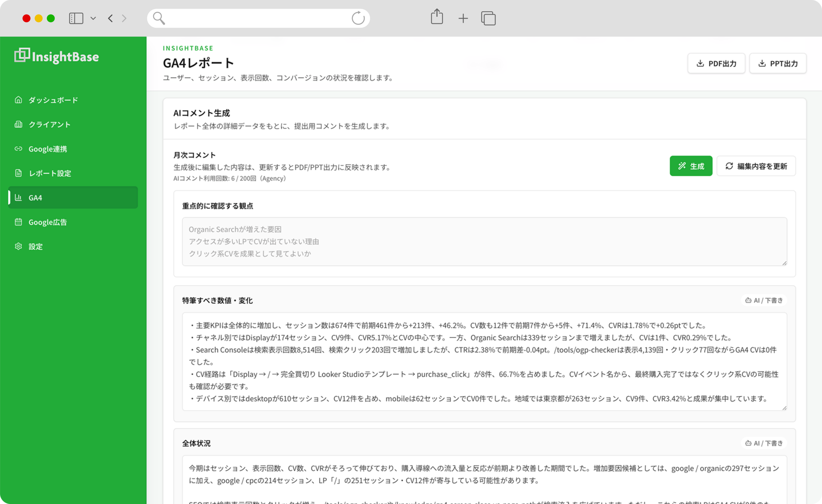The image size is (822, 504).
Task: Focus the 重点的に確認する観点 text area
Action: tap(485, 241)
